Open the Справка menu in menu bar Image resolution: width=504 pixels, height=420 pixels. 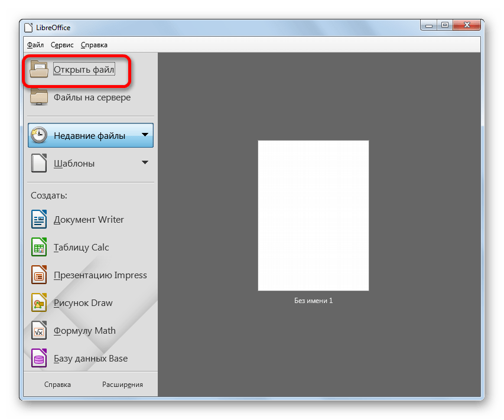click(94, 45)
